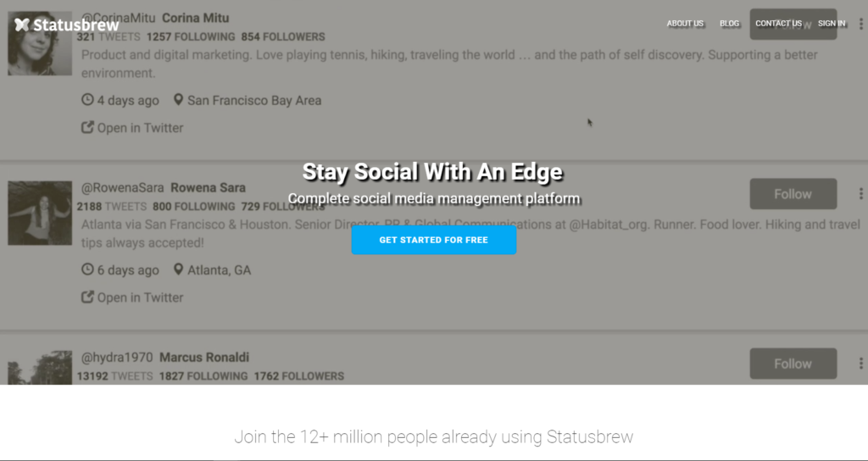Click the @hydra1970 handle
Screen dimensions: 868x461
pos(117,358)
